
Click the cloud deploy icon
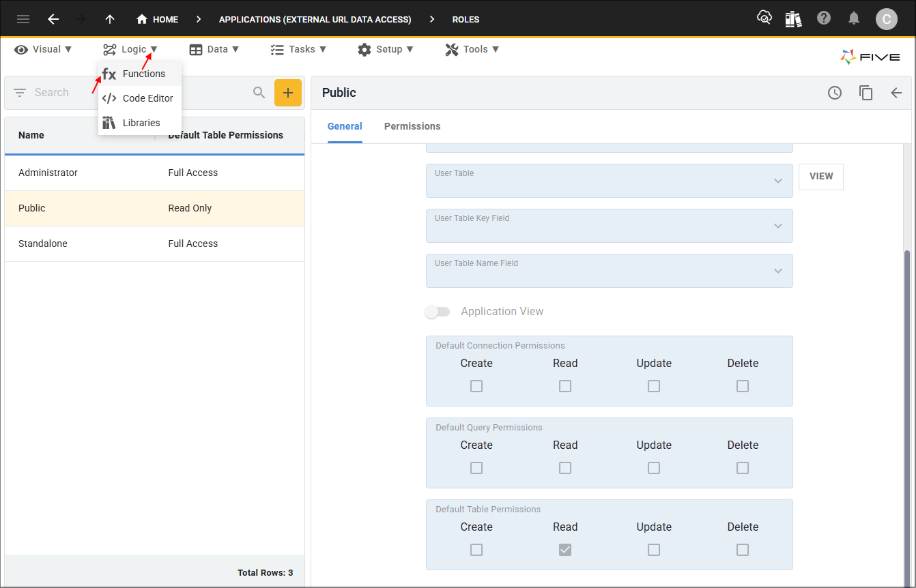click(x=764, y=18)
